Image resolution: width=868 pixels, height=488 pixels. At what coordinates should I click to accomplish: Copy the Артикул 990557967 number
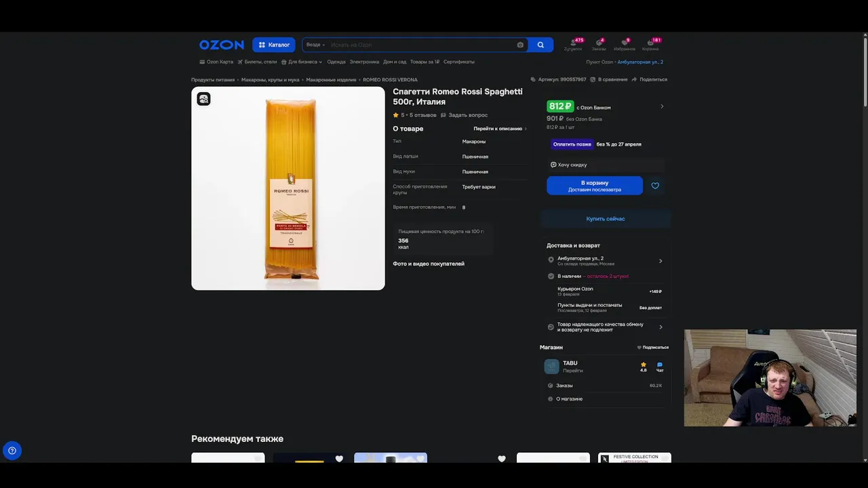point(559,79)
